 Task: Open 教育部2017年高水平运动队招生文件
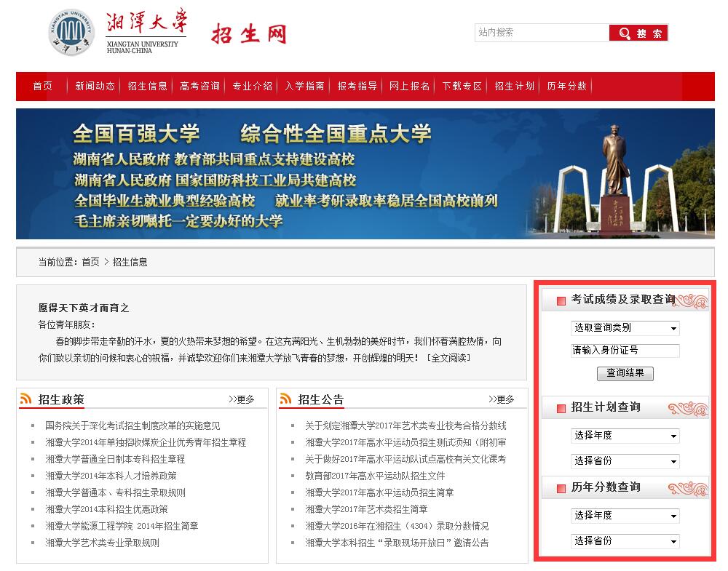[x=375, y=476]
